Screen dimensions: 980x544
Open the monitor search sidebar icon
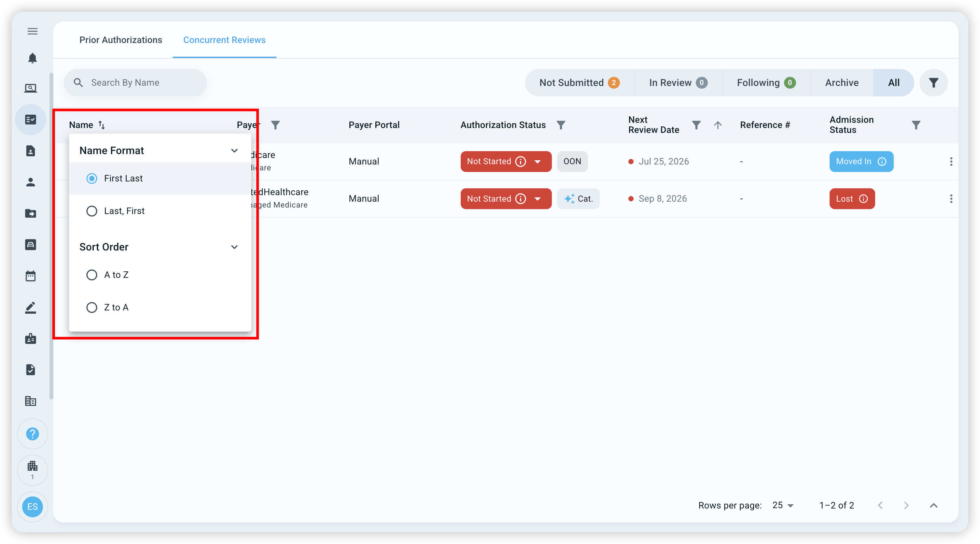pos(31,88)
